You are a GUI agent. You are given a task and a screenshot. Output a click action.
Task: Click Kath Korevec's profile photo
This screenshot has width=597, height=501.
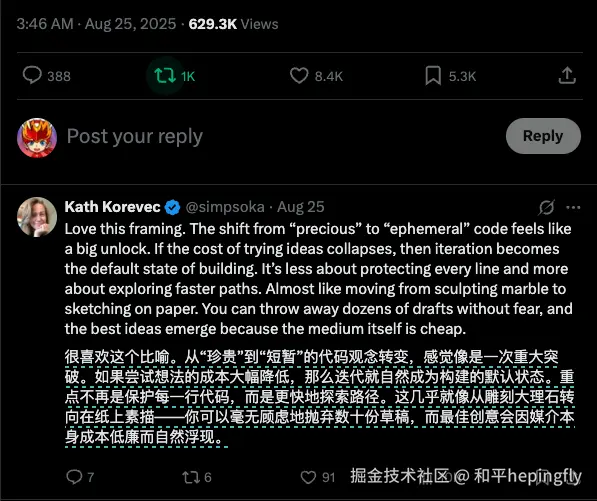pos(37,217)
